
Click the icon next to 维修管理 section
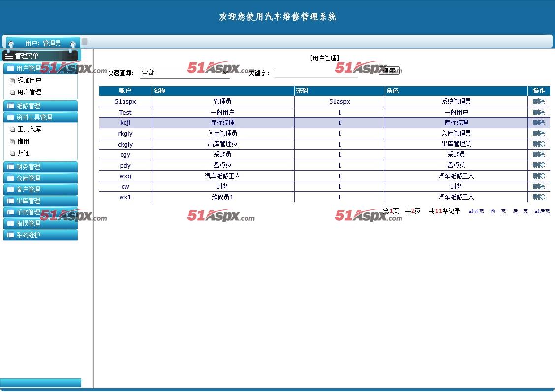10,106
